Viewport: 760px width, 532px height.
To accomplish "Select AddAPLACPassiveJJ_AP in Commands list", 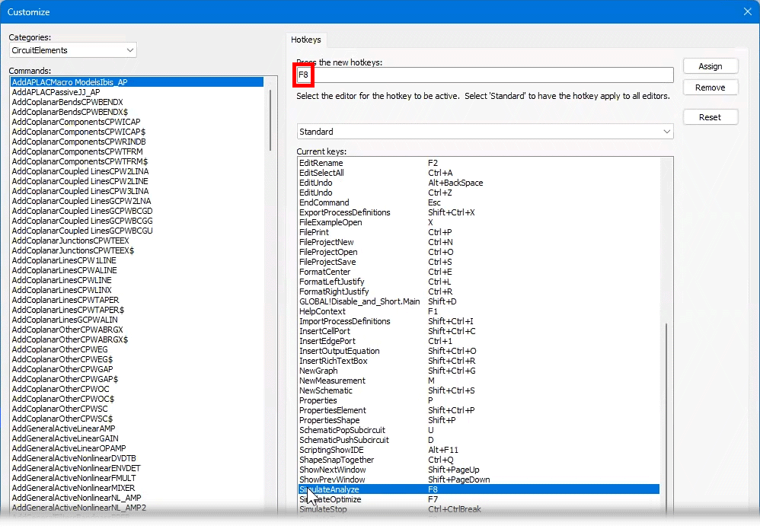I will tap(56, 92).
